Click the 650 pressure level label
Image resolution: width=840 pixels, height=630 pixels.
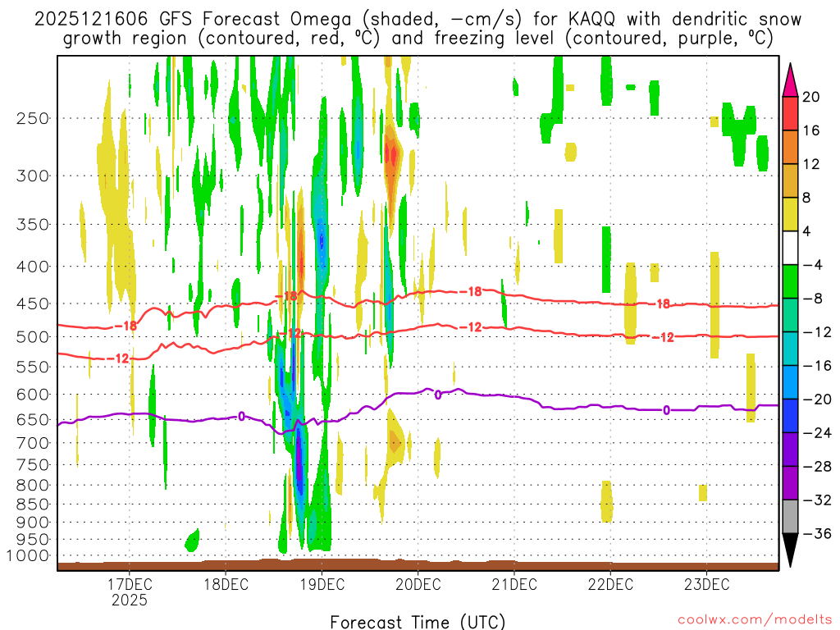(x=33, y=419)
